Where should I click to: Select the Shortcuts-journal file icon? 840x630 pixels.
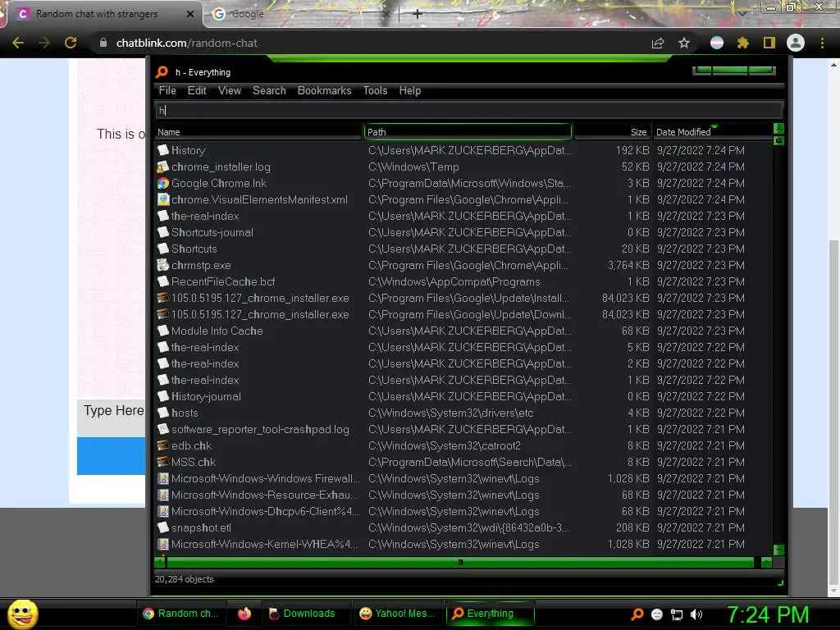click(x=163, y=232)
